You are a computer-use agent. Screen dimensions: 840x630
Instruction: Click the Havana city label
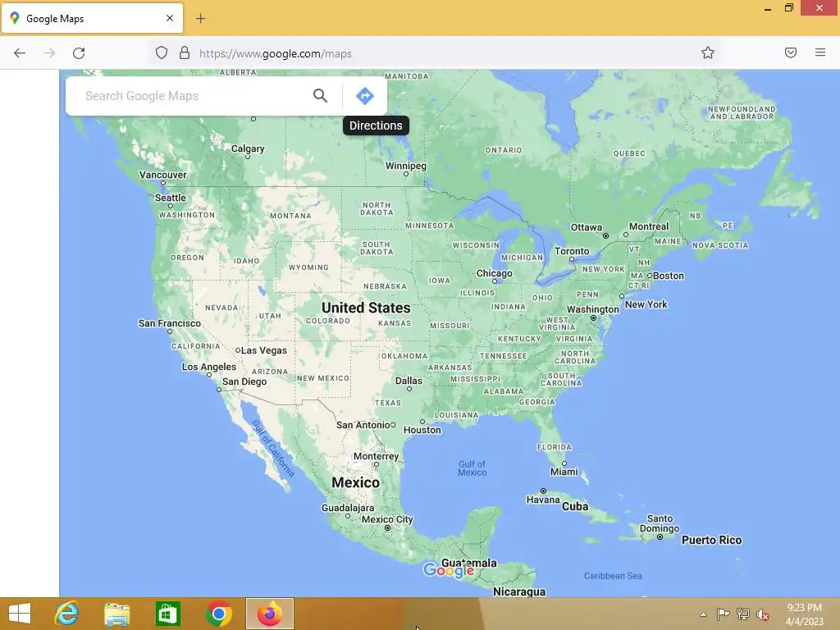click(x=543, y=500)
